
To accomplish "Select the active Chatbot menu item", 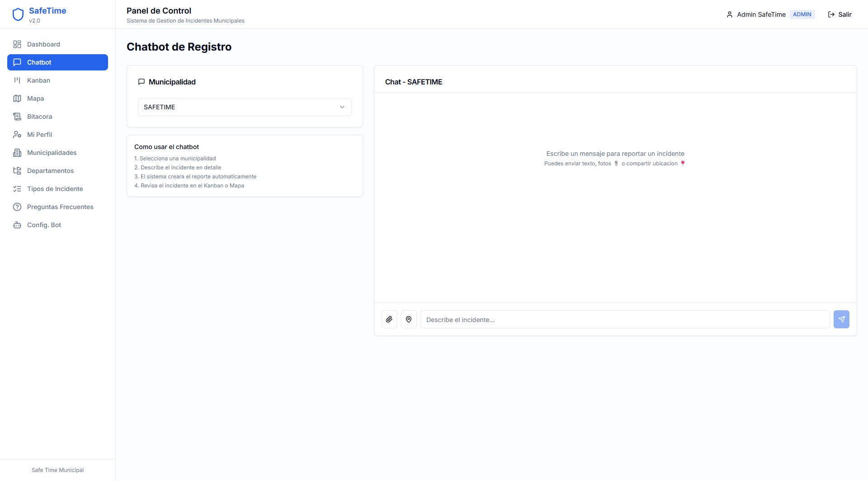I will tap(57, 62).
